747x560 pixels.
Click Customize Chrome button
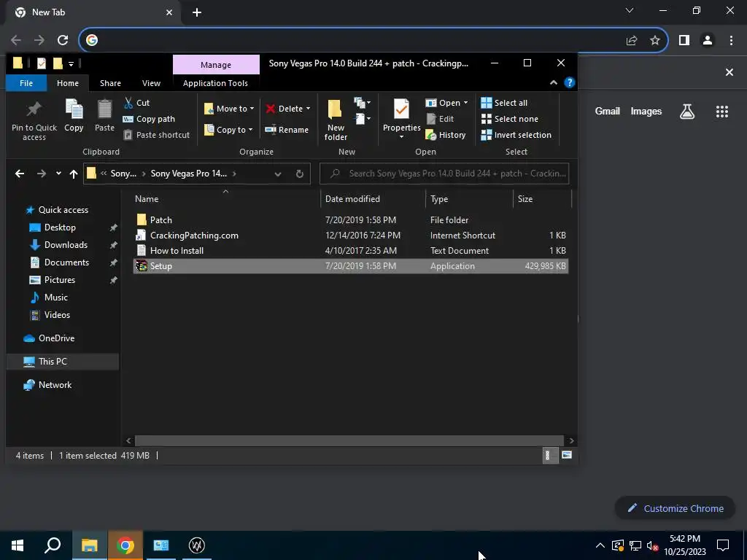coord(675,508)
